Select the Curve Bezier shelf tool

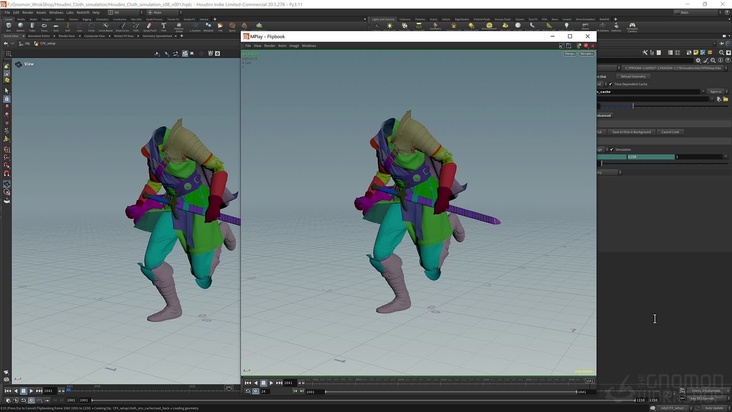pos(106,27)
